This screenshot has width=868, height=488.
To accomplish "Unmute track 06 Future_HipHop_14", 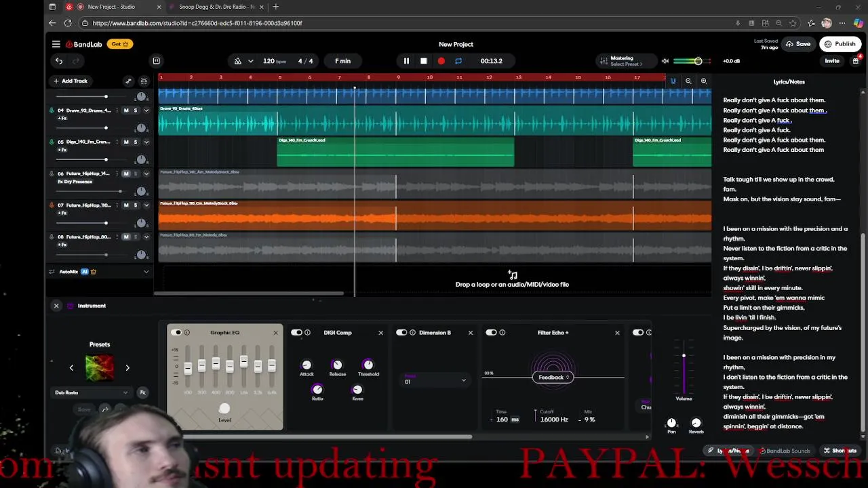I will (x=125, y=174).
